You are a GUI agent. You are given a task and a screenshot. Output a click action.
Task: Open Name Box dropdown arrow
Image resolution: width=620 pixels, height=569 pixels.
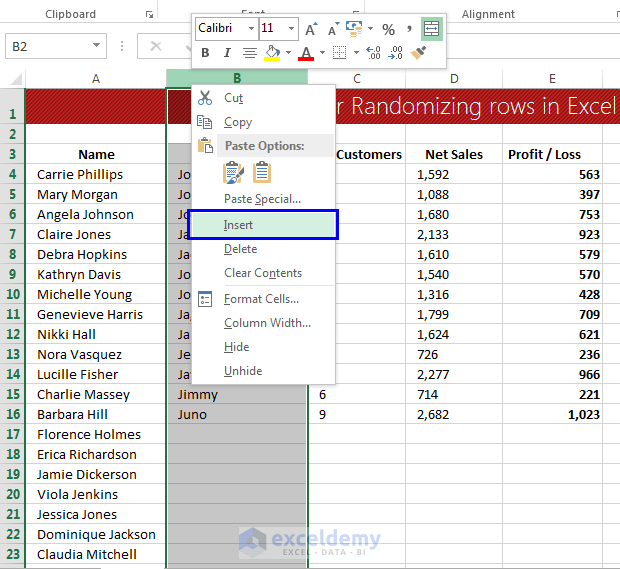(x=96, y=46)
